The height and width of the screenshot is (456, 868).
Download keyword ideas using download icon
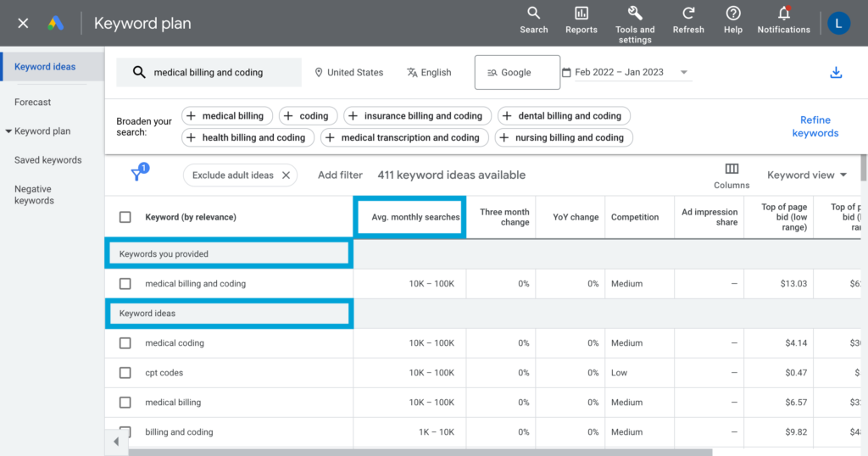coord(836,73)
